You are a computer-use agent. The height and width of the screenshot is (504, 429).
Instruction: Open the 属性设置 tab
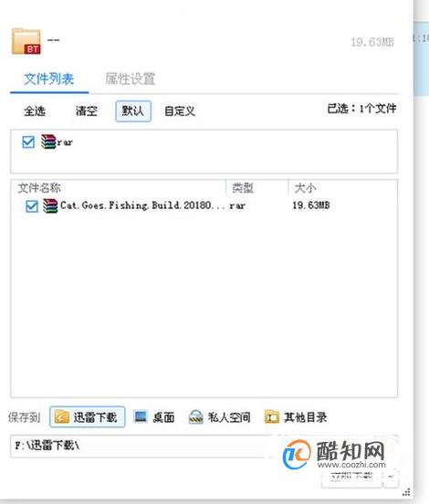131,79
